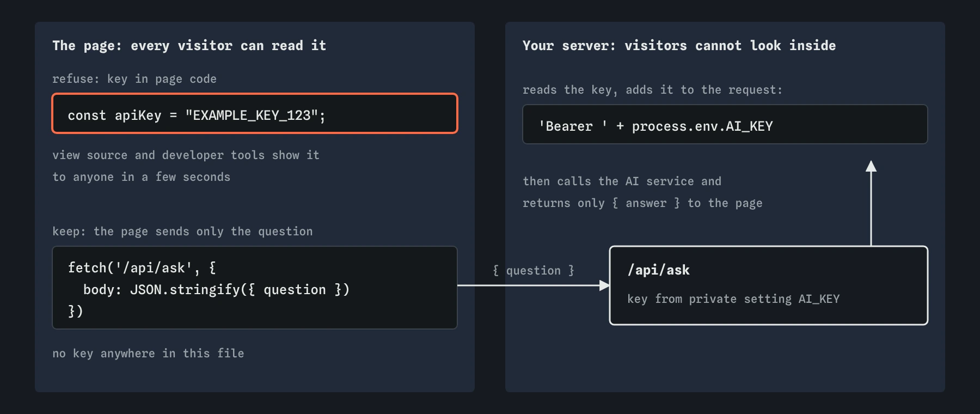Click the code 'Bearer ' + process.env.AI_KEY
Image resolution: width=980 pixels, height=414 pixels.
click(x=656, y=126)
